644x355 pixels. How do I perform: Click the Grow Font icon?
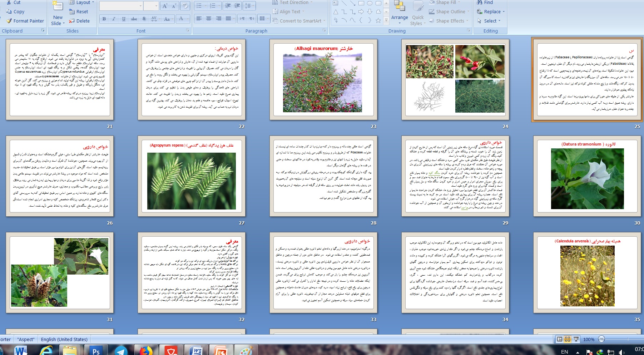(165, 6)
